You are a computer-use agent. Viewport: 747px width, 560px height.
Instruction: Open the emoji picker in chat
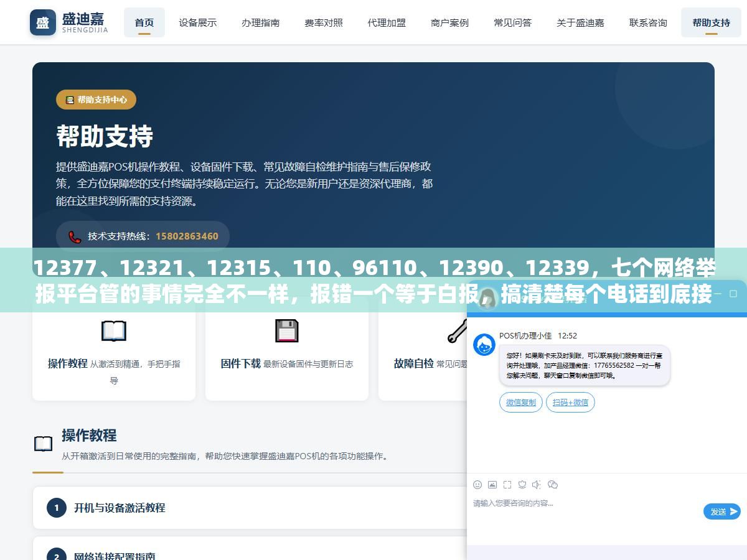477,485
